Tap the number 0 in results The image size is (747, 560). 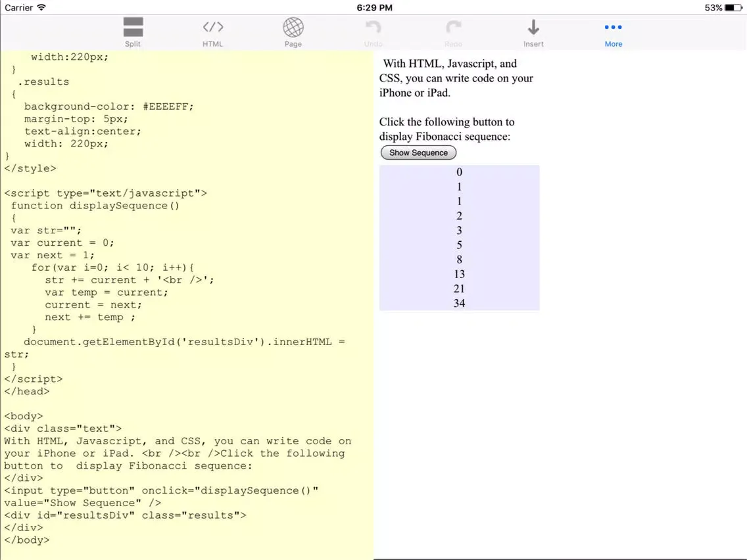459,172
